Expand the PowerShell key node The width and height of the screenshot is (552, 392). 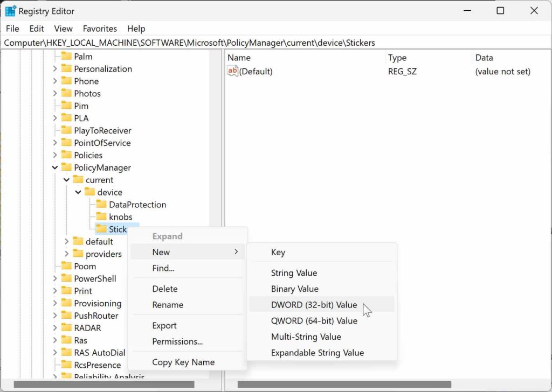[55, 278]
